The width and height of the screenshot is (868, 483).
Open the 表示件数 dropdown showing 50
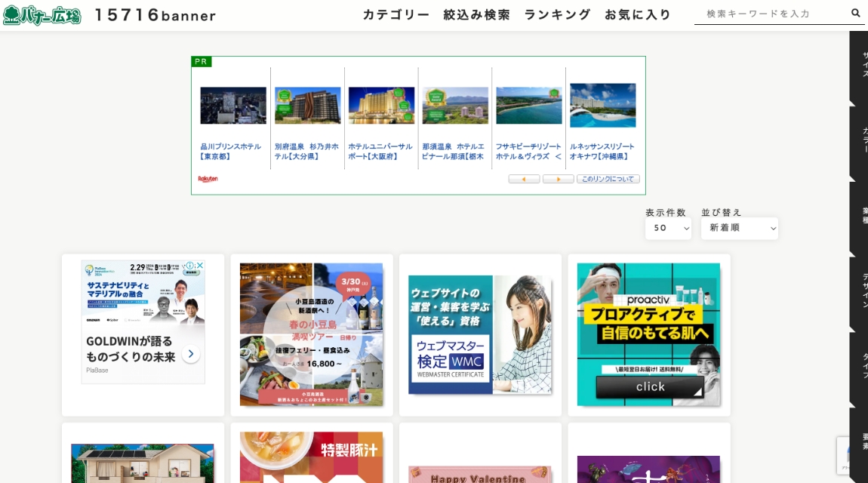click(668, 228)
